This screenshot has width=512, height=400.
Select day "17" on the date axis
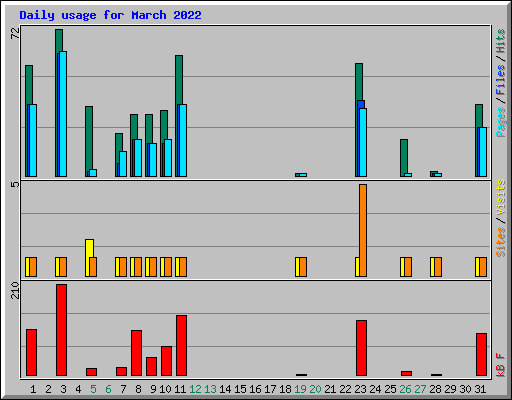click(x=270, y=389)
